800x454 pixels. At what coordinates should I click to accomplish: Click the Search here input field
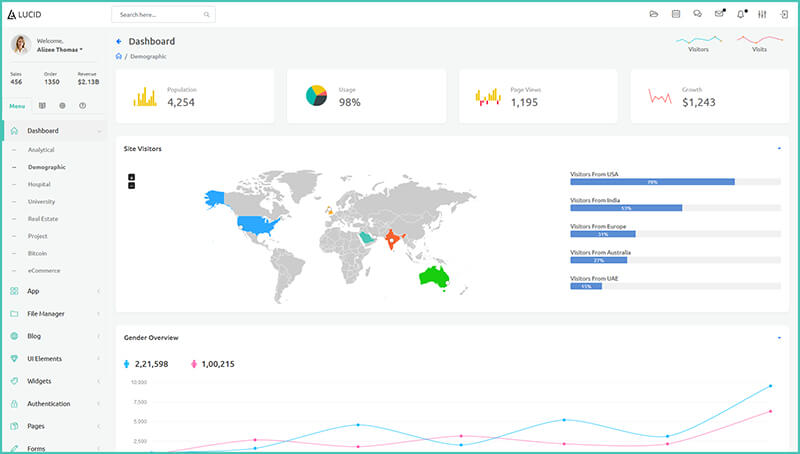click(160, 15)
